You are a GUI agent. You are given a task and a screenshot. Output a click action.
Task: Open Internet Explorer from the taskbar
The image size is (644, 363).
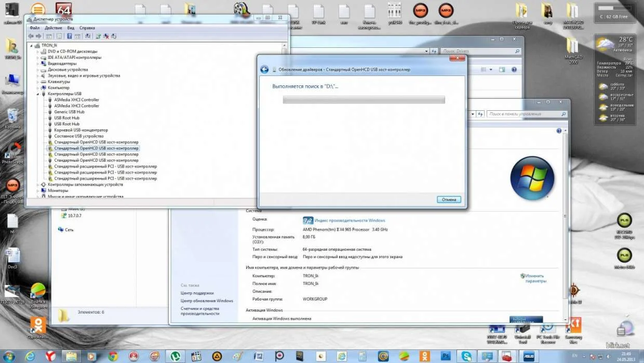30,356
